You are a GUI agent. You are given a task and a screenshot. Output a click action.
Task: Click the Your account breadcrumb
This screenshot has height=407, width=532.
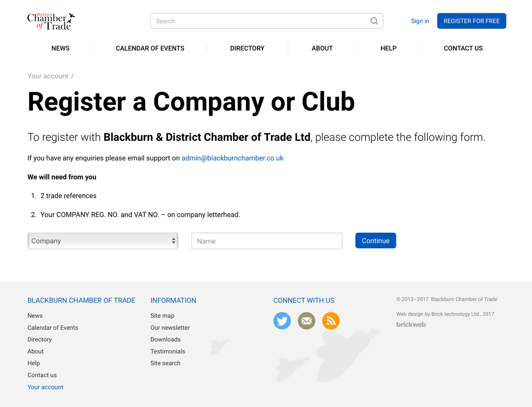[48, 76]
